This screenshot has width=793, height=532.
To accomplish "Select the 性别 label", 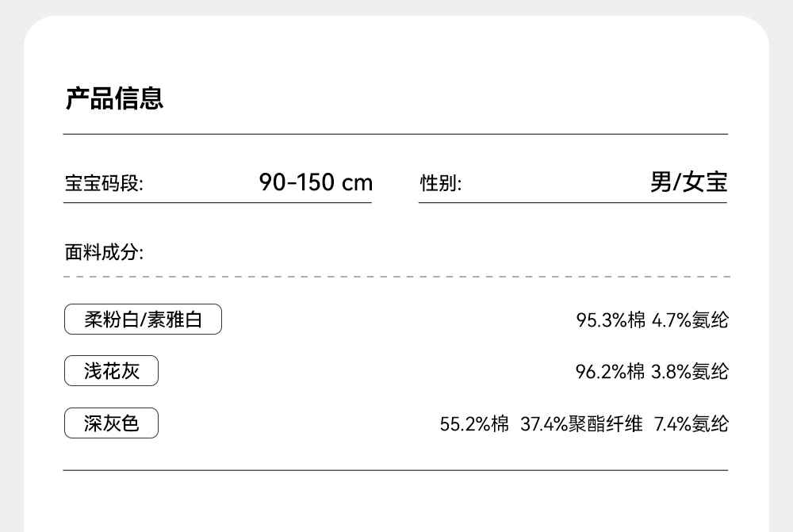I will (440, 184).
